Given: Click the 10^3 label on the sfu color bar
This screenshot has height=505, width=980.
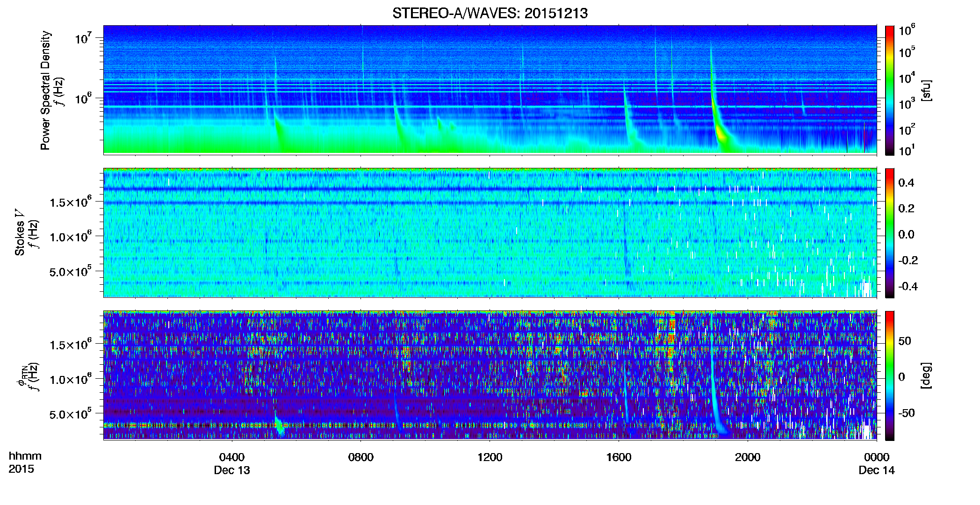Looking at the screenshot, I should [907, 103].
